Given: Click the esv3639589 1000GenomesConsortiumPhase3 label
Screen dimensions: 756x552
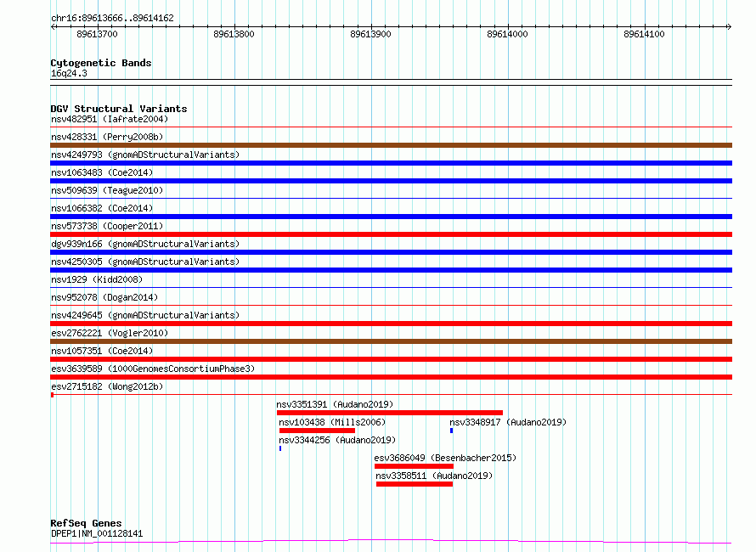Looking at the screenshot, I should click(153, 369).
